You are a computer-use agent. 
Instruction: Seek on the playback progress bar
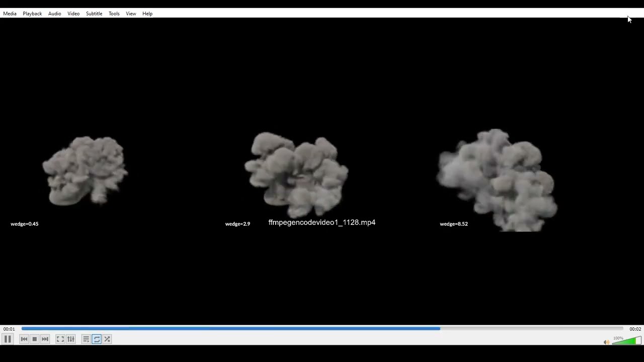pos(322,329)
